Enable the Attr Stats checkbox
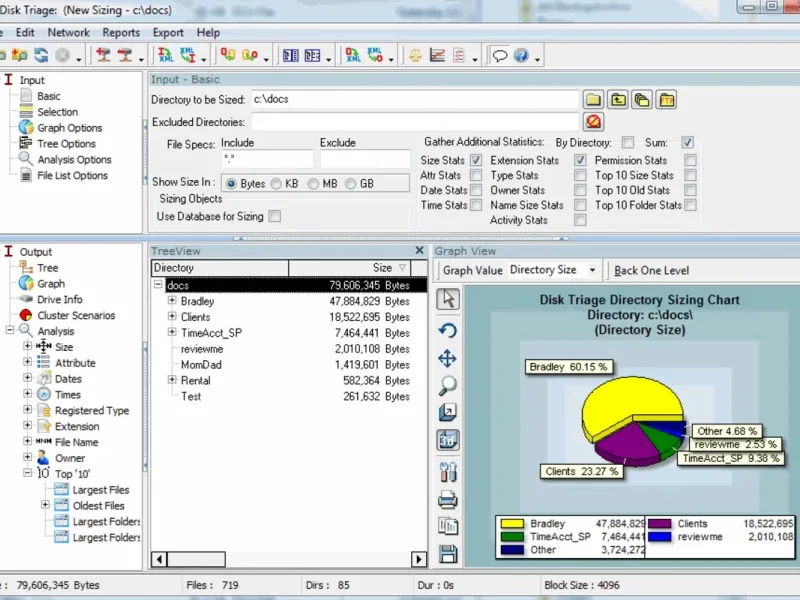 click(477, 175)
